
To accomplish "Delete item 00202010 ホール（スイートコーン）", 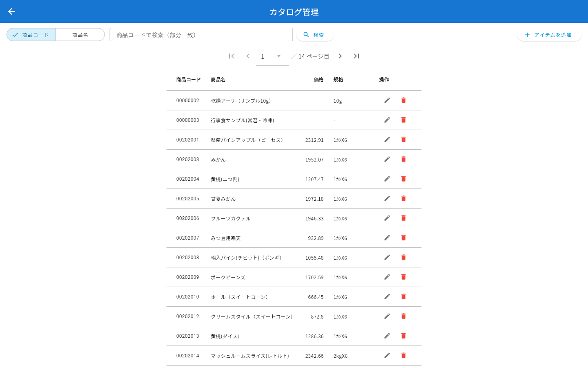I will (x=403, y=296).
